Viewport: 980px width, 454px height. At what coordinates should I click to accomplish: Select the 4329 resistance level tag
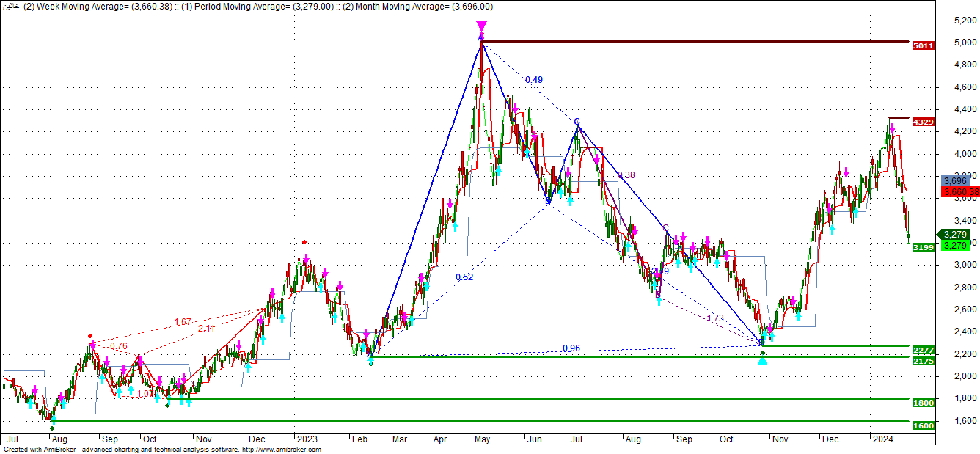click(x=923, y=122)
